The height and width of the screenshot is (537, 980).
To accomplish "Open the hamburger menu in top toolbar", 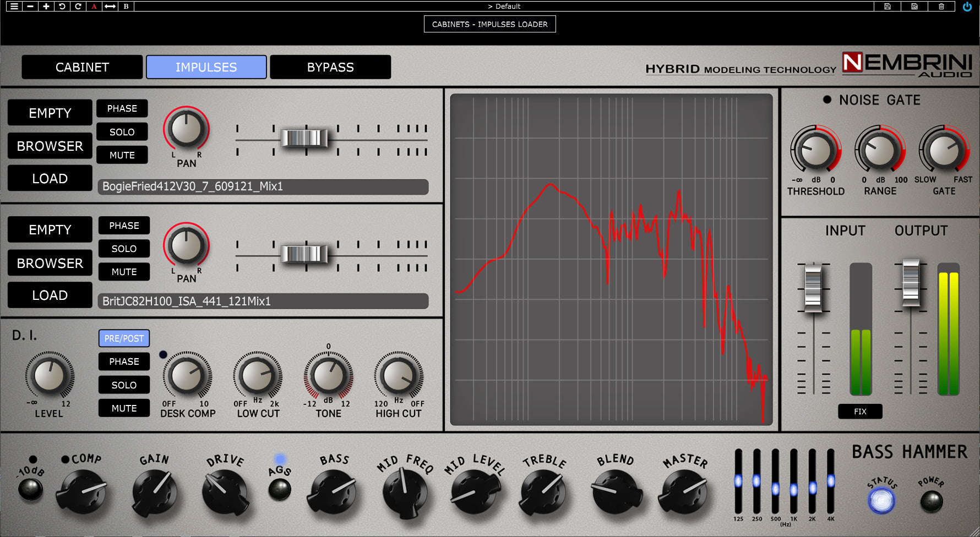I will click(x=14, y=6).
